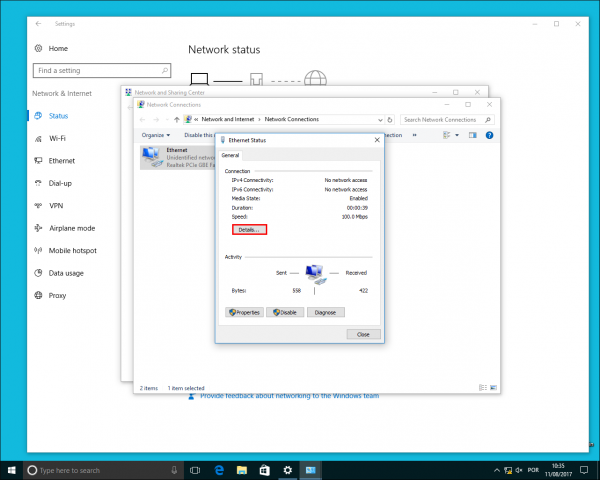Click the forward arrow in Network Connections
600x480 pixels.
click(x=156, y=120)
